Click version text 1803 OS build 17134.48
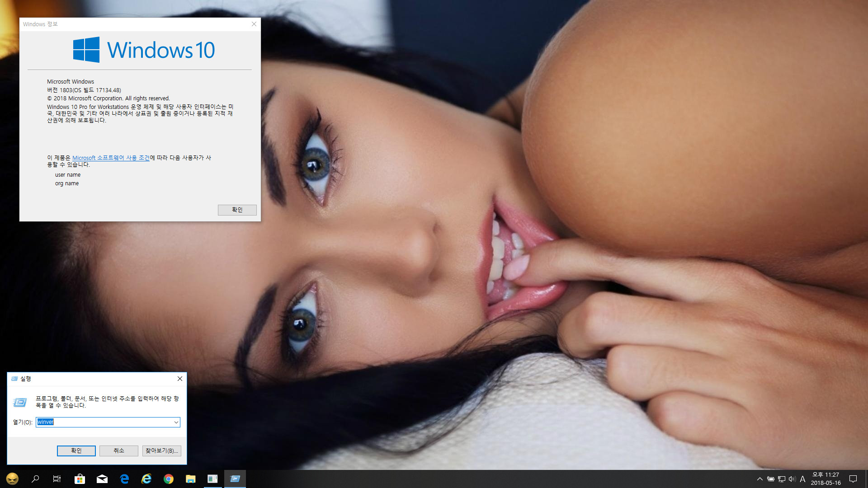Screen dimensions: 868x488 (84, 90)
